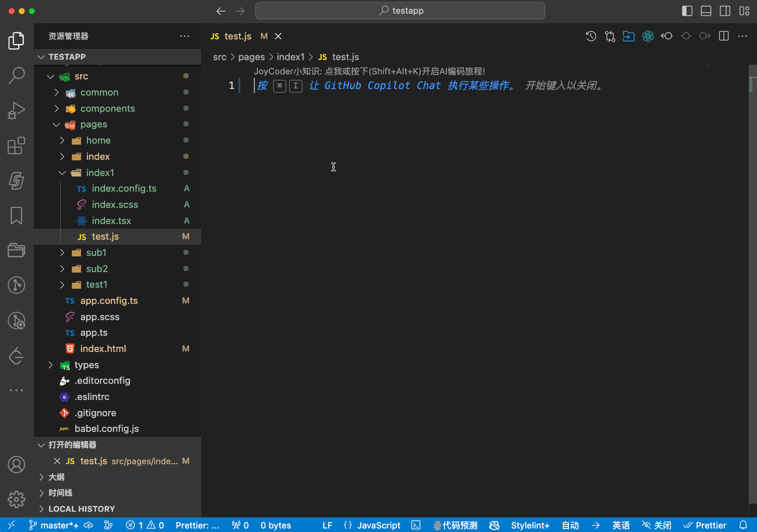The image size is (757, 532).
Task: Toggle 自动 status bar item
Action: [x=570, y=525]
